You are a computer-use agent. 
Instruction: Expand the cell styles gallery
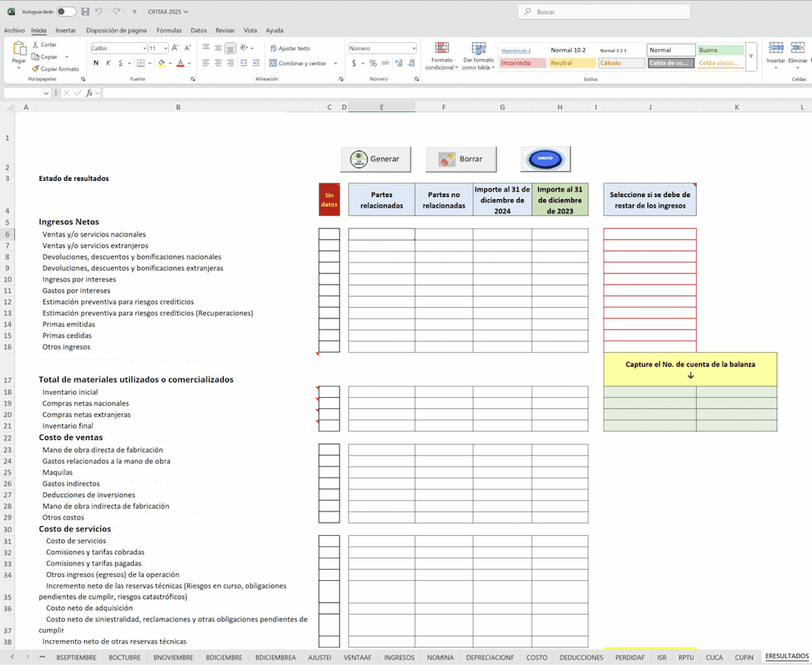(x=751, y=57)
